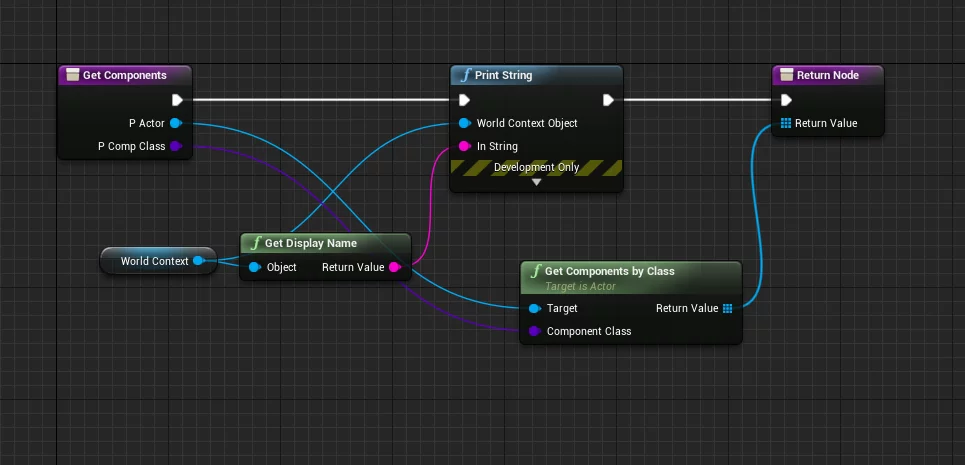This screenshot has width=965, height=465.
Task: Select the Get Components node title
Action: click(124, 75)
